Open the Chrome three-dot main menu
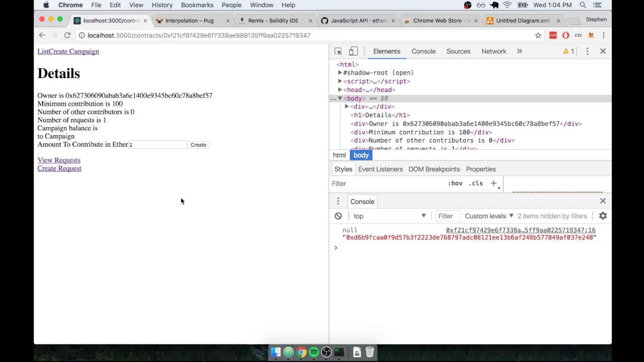This screenshot has width=644, height=362. pos(603,35)
